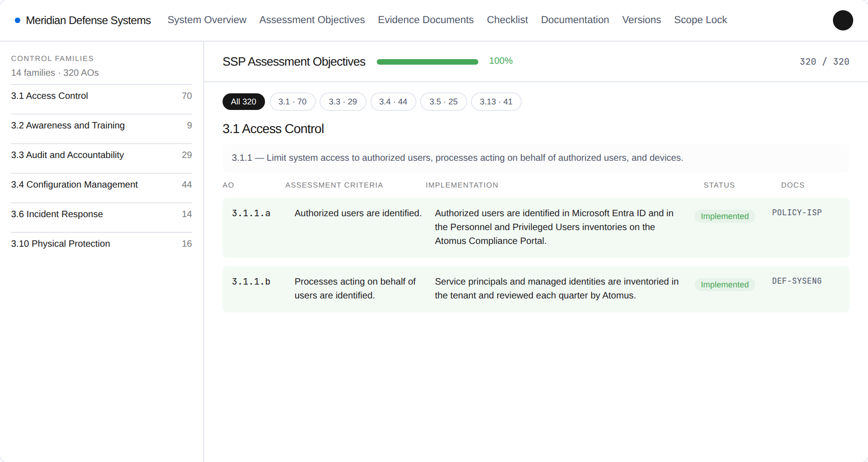This screenshot has width=868, height=462.
Task: Click the 3.1.1.a objective ID
Action: pyautogui.click(x=251, y=213)
